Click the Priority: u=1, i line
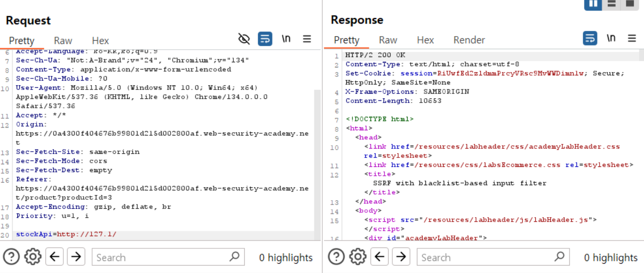The height and width of the screenshot is (273, 644). click(x=52, y=216)
